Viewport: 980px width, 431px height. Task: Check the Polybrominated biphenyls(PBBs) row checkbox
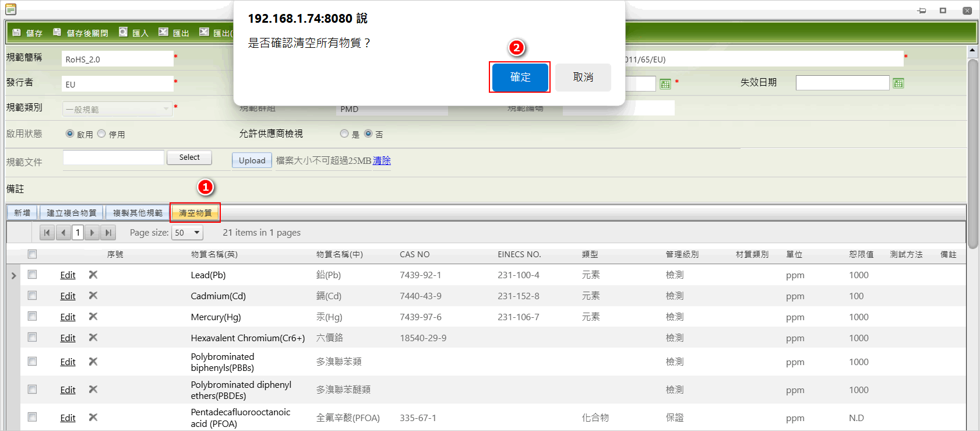(32, 362)
